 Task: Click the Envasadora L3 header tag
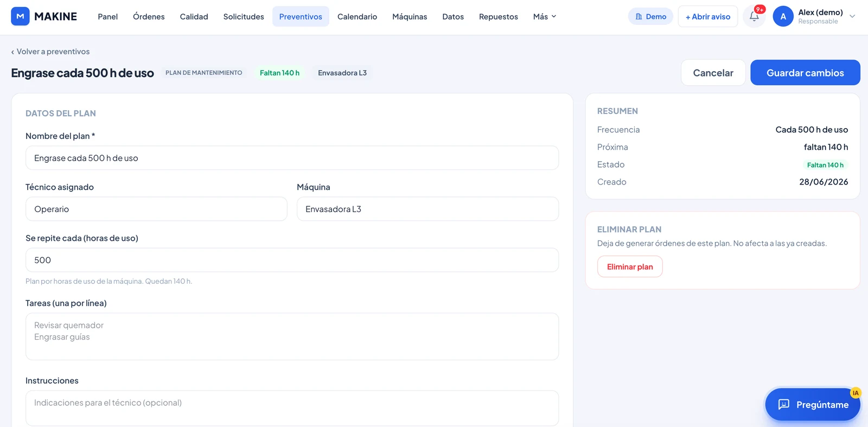click(x=342, y=73)
